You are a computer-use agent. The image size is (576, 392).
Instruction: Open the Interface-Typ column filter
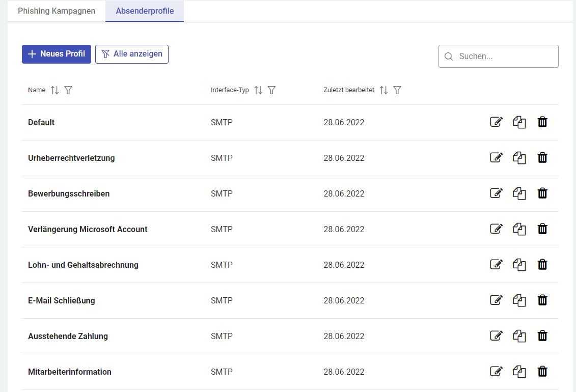coord(272,90)
